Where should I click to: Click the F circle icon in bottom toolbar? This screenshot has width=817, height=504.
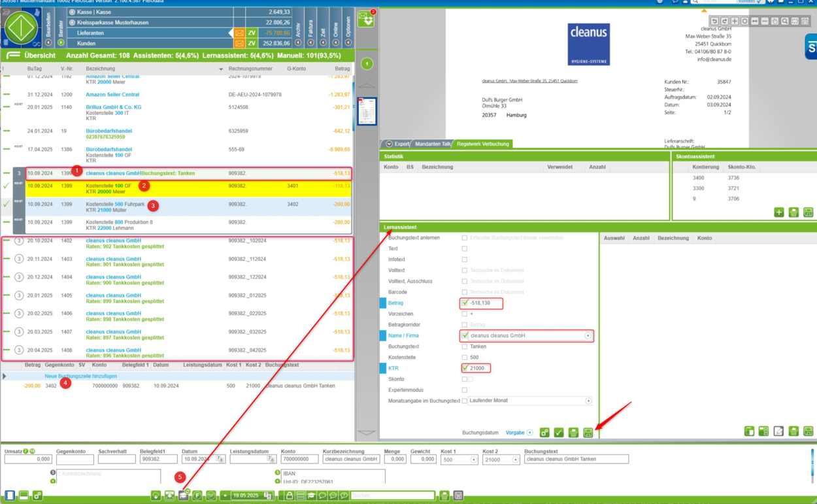click(x=197, y=496)
